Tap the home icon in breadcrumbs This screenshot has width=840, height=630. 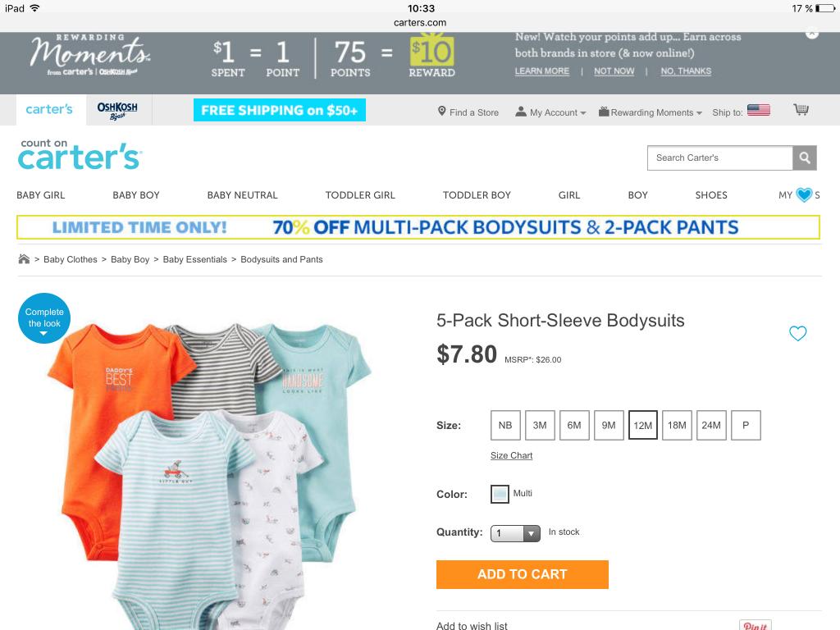point(24,259)
